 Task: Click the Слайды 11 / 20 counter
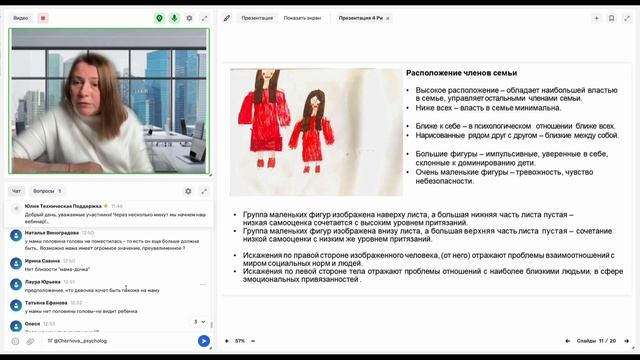coord(596,341)
